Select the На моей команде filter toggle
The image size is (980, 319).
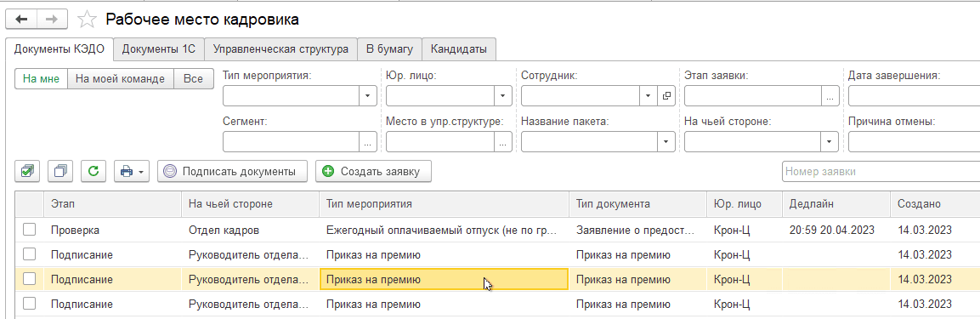121,79
